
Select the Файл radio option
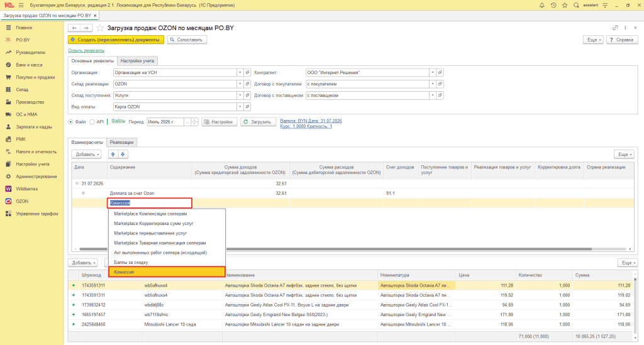click(x=70, y=122)
